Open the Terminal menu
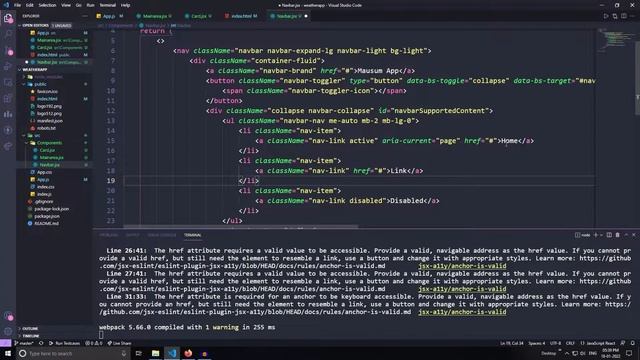Image resolution: width=640 pixels, height=360 pixels. (107, 5)
